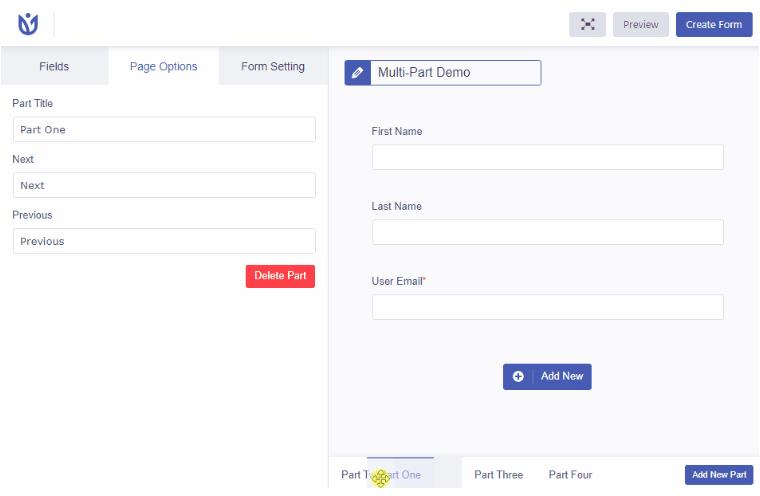Click the plus icon on Add New button

[518, 377]
